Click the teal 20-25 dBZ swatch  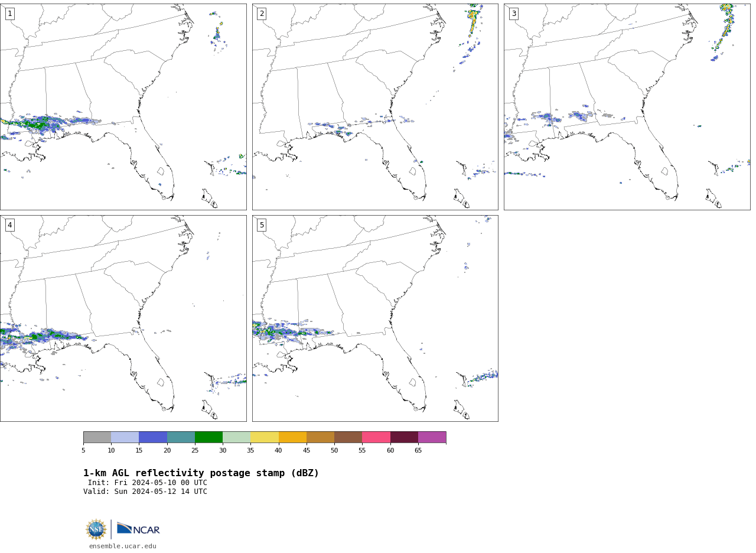pyautogui.click(x=181, y=437)
